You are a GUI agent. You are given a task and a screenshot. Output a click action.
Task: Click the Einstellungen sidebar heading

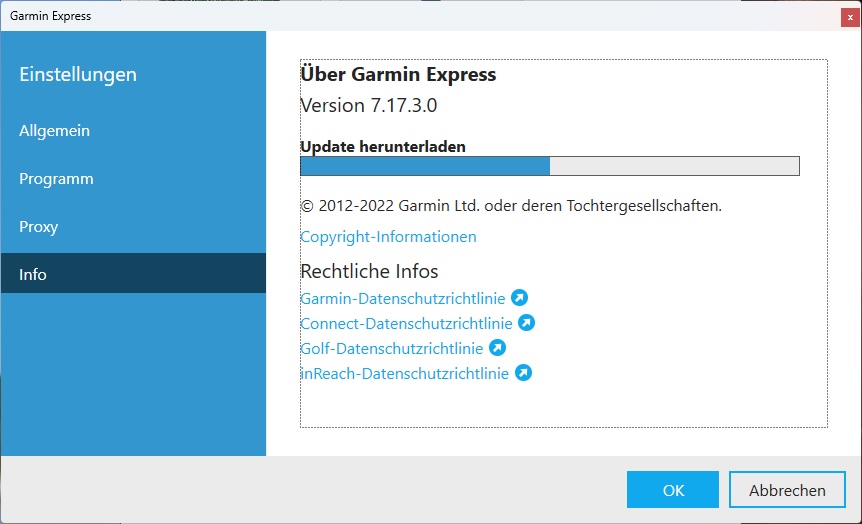(x=78, y=75)
